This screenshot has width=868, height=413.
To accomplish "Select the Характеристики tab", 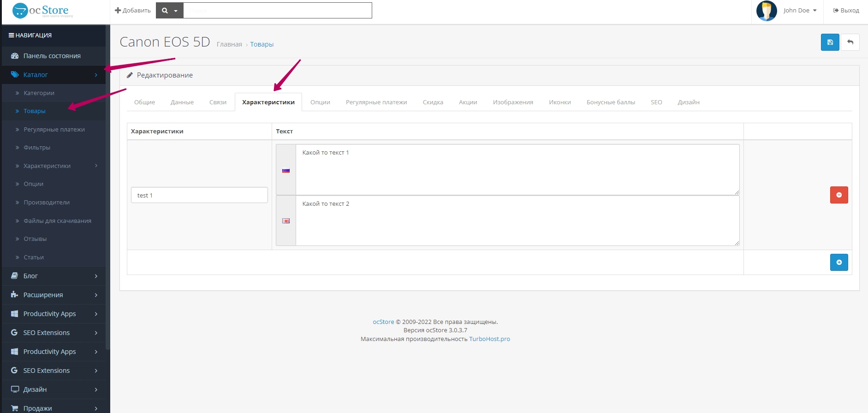I will pos(268,102).
